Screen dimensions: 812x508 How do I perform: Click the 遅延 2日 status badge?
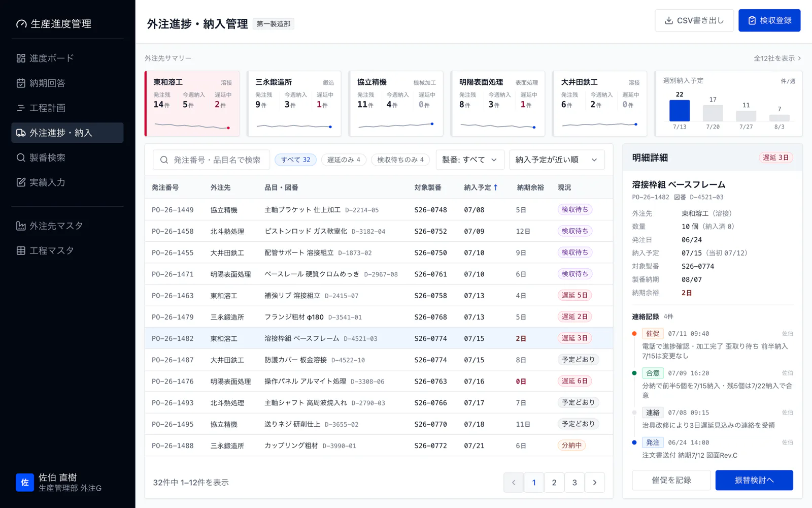[574, 316]
